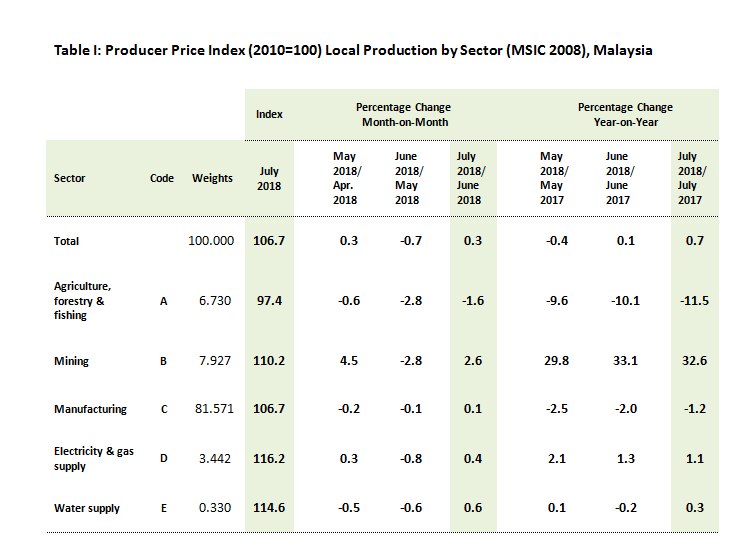Select the Weights column header

pos(212,178)
